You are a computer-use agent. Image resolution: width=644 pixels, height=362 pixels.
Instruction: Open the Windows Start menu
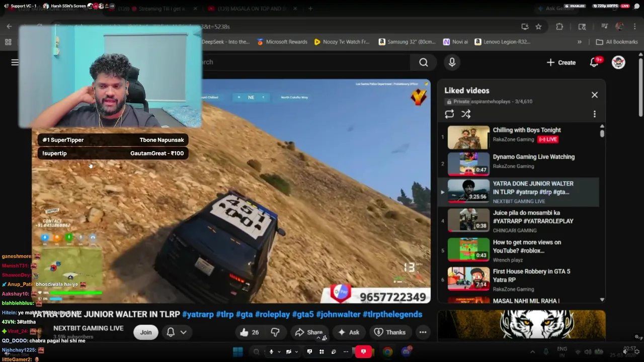(x=238, y=352)
